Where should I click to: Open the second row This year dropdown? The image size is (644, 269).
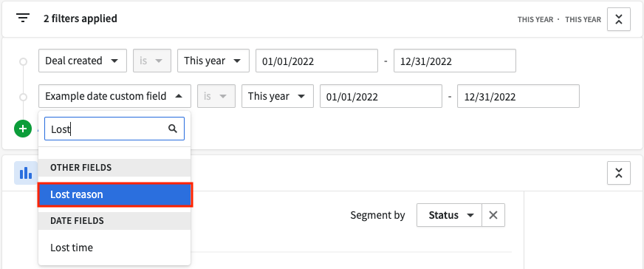pyautogui.click(x=278, y=96)
